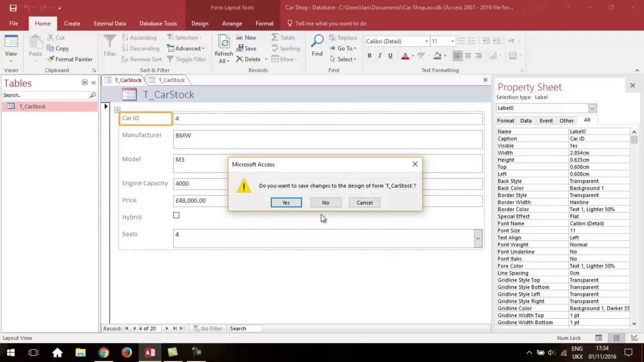Expand the Seats combo box dropdown
The width and height of the screenshot is (644, 362).
478,238
